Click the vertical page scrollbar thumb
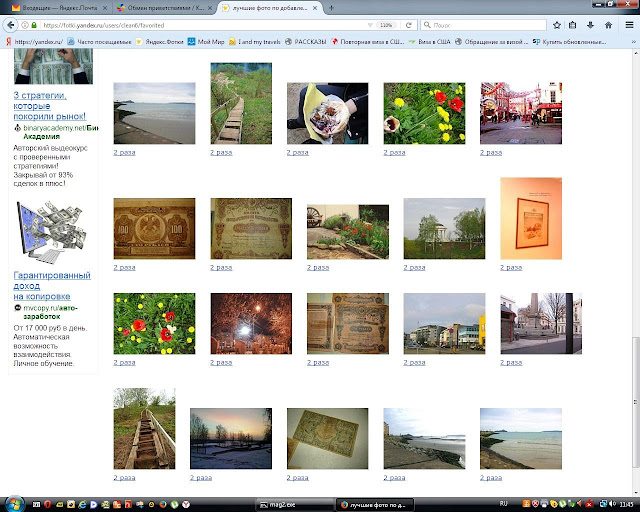640x512 pixels. point(635,402)
